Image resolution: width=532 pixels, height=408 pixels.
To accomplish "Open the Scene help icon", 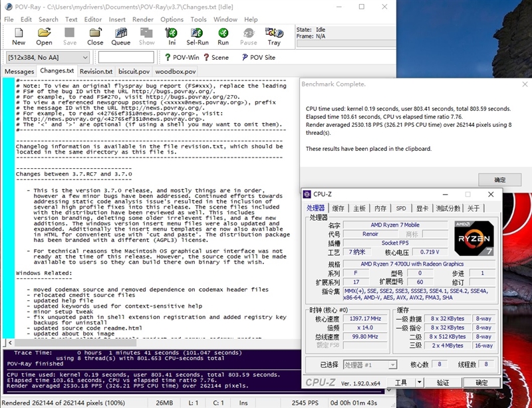I will click(x=216, y=58).
